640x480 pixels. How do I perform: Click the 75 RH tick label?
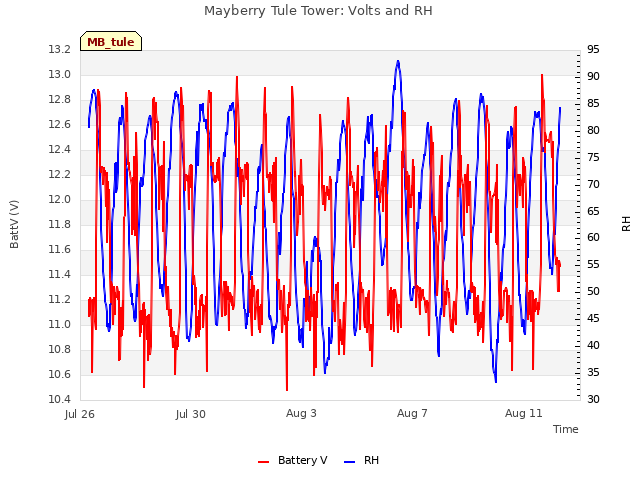coord(593,157)
